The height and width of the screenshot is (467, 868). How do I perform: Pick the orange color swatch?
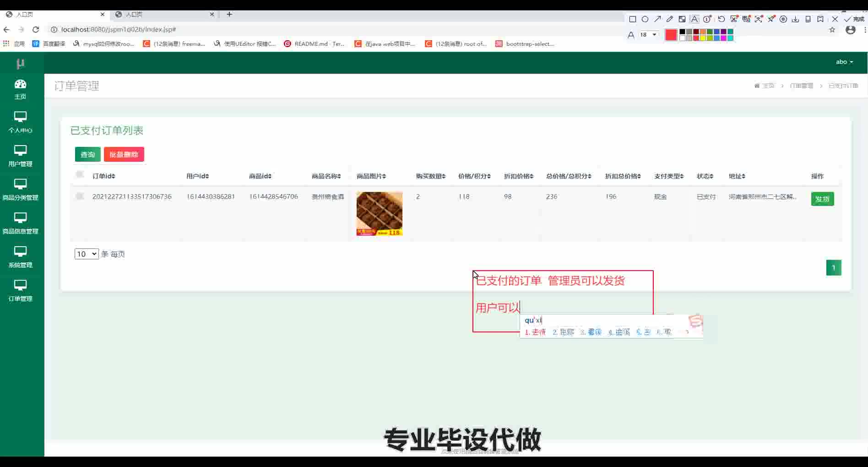[703, 32]
